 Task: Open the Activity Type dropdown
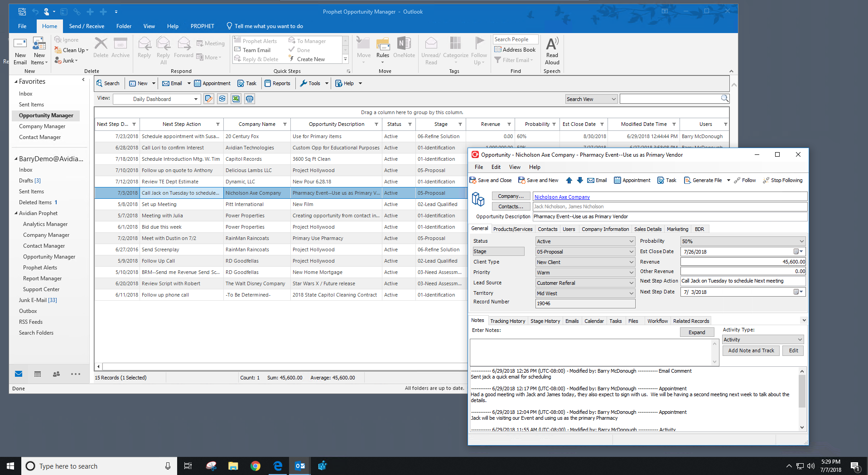tap(800, 340)
